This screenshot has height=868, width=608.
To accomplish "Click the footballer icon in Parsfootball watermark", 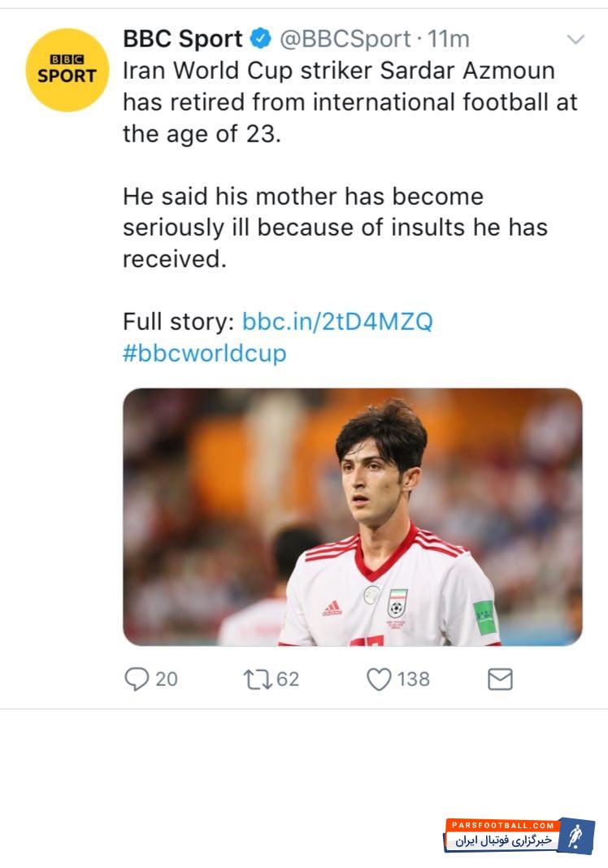I will (578, 835).
